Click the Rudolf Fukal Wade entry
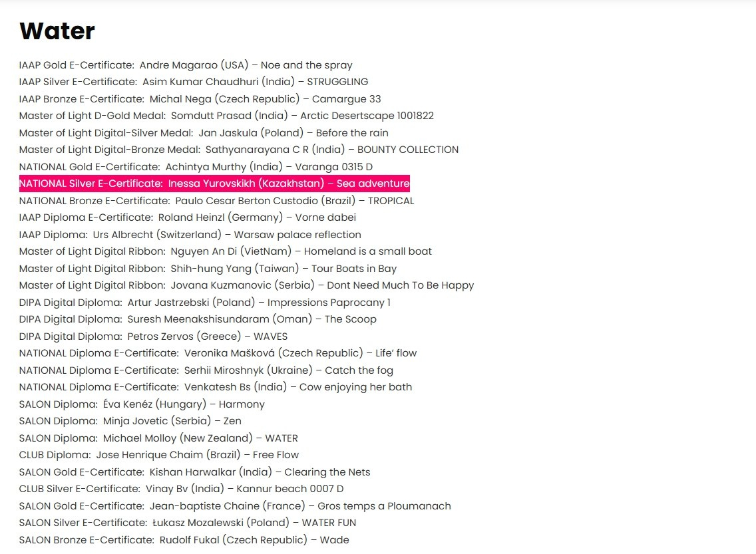The image size is (756, 554). (x=184, y=540)
